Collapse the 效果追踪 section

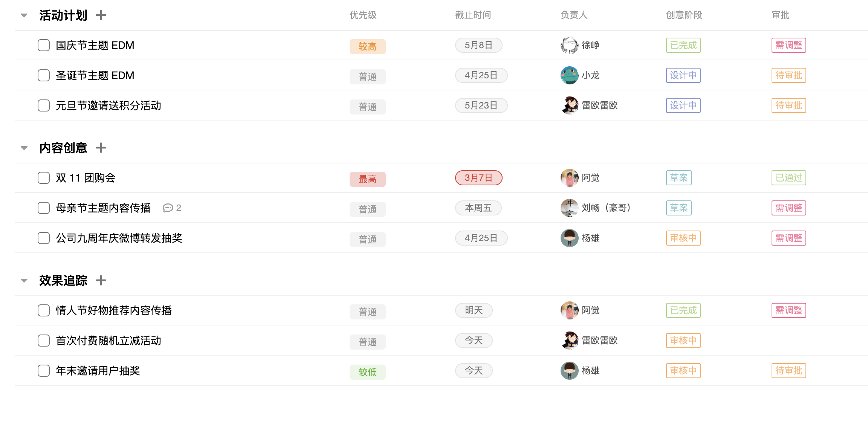pyautogui.click(x=24, y=281)
